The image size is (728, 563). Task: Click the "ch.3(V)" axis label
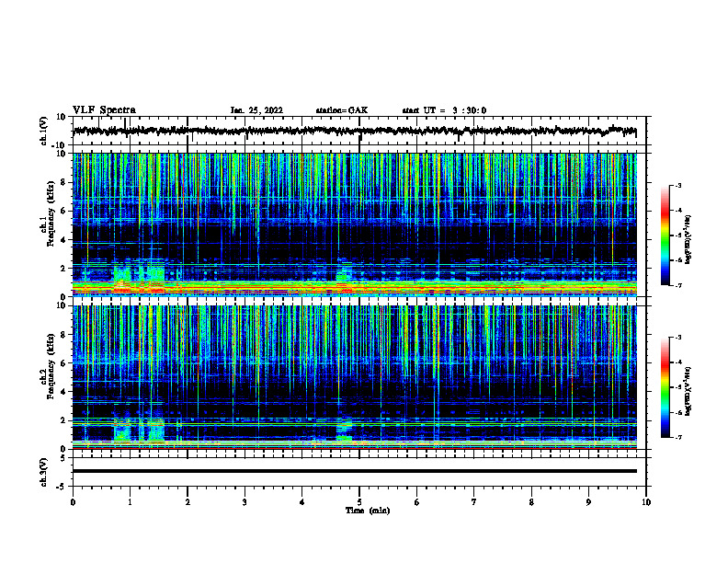click(x=43, y=472)
